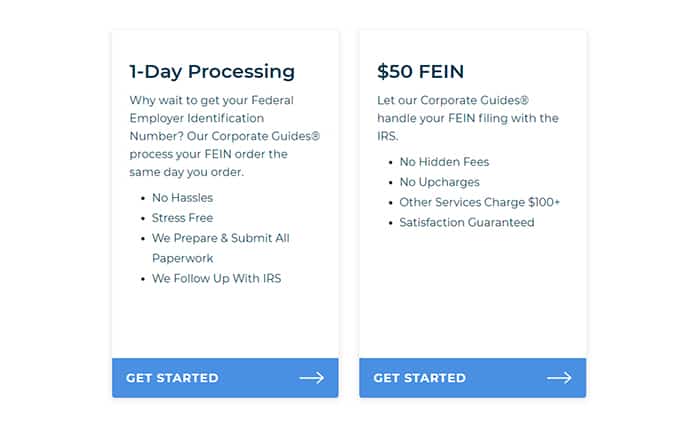Click Corporate Guides® text in left card

coord(266,136)
